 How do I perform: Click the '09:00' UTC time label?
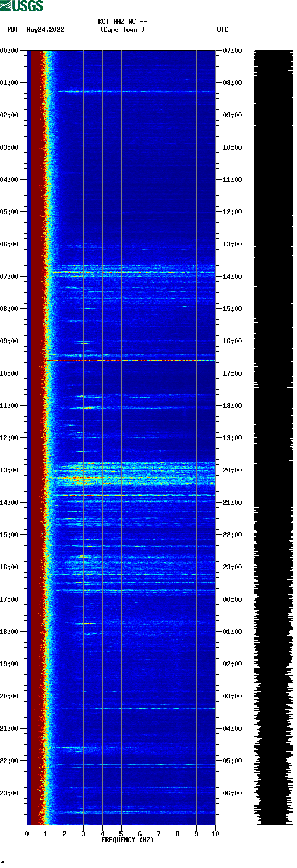pyautogui.click(x=232, y=115)
